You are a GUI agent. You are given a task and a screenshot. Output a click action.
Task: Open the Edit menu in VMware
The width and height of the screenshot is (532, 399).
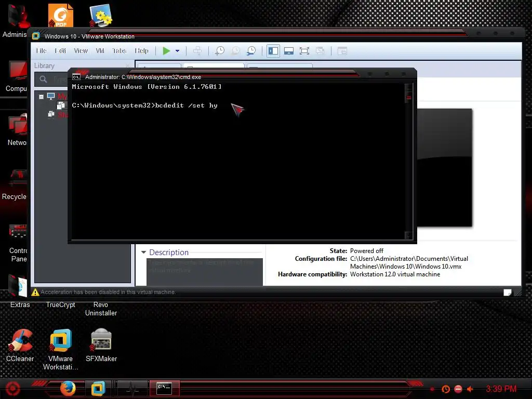click(60, 50)
